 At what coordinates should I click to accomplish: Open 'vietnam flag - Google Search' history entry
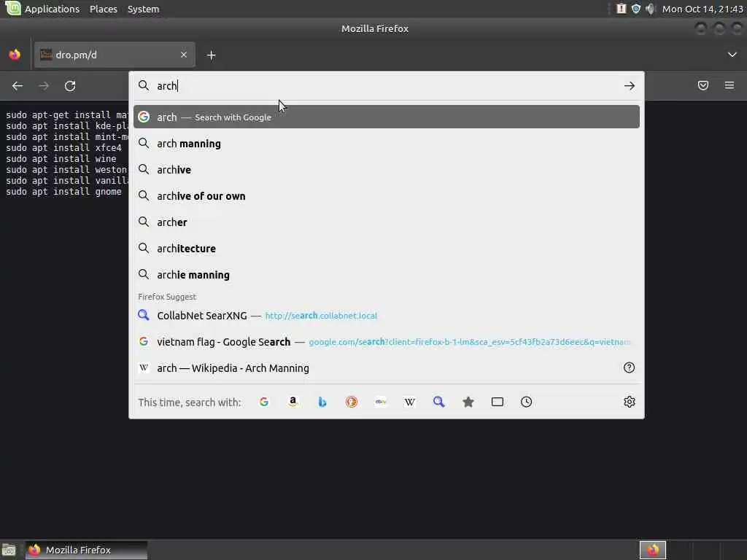point(387,341)
